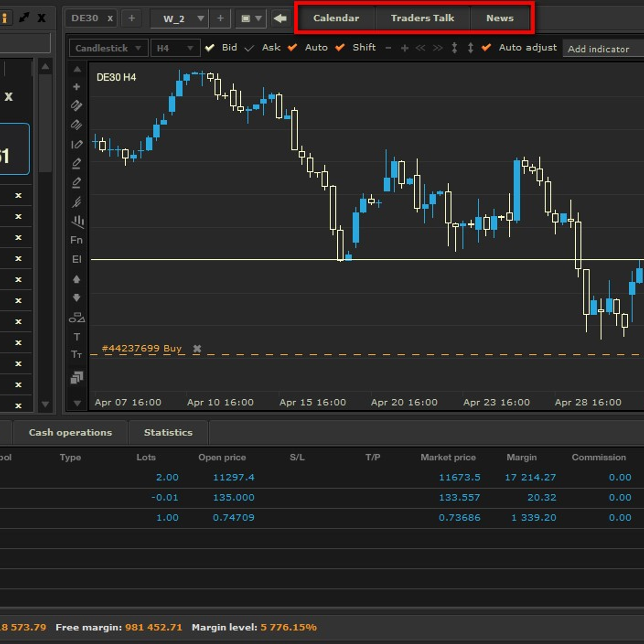The image size is (644, 644).
Task: Click the Free margin value 981 452.71
Action: point(153,627)
